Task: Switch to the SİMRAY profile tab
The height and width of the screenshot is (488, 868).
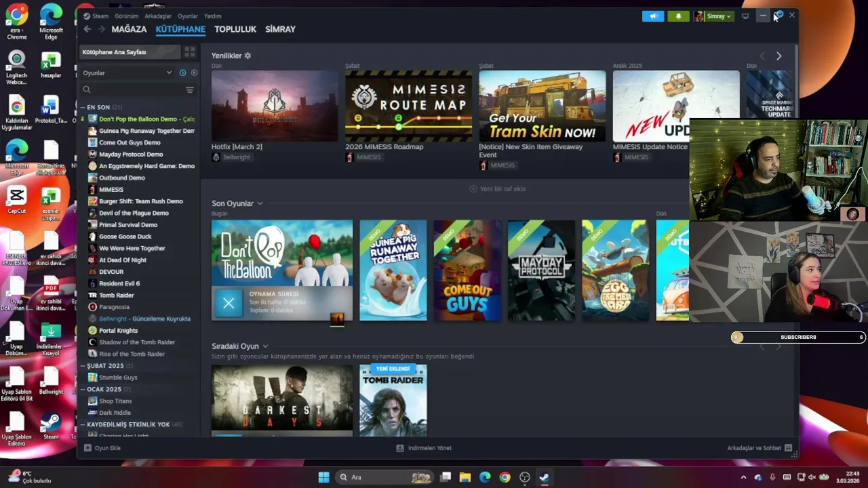Action: 280,29
